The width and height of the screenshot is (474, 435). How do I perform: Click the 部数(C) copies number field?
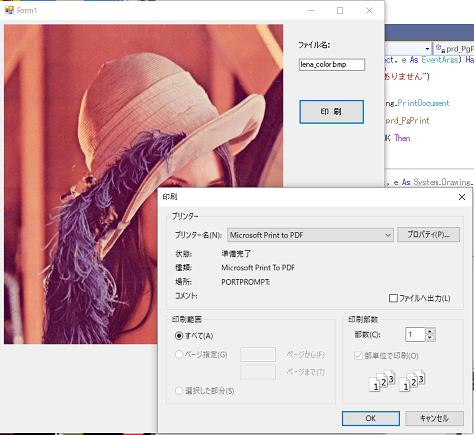(415, 334)
